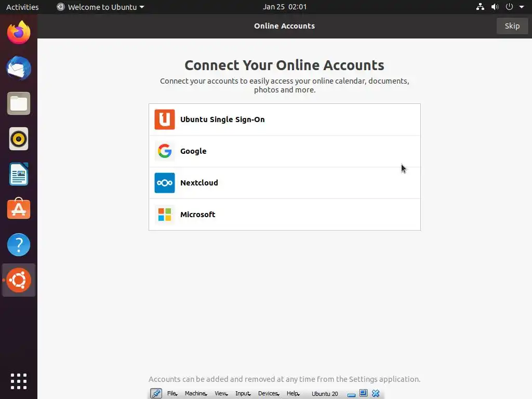532x399 pixels.
Task: Select Ubuntu Single Sign-On account row
Action: 285,119
